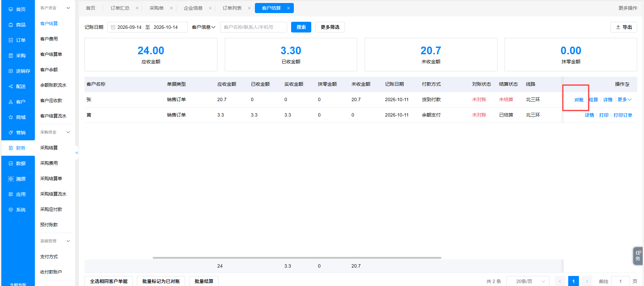644x286 pixels.
Task: Open the 客户 customers sidebar item
Action: click(x=17, y=102)
